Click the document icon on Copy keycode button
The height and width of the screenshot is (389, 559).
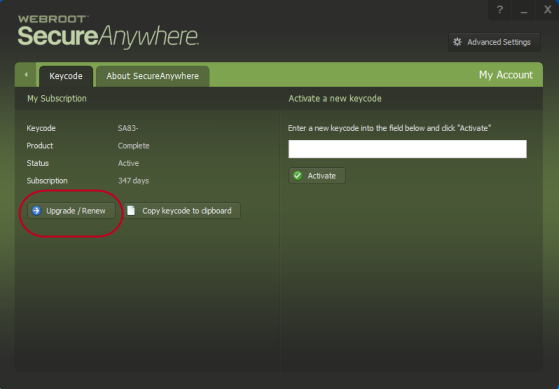pos(131,211)
